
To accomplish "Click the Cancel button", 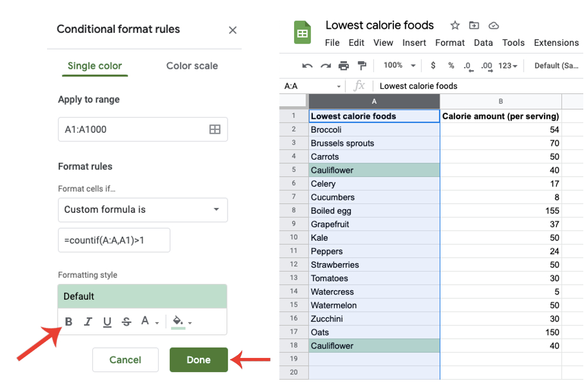I will [125, 360].
